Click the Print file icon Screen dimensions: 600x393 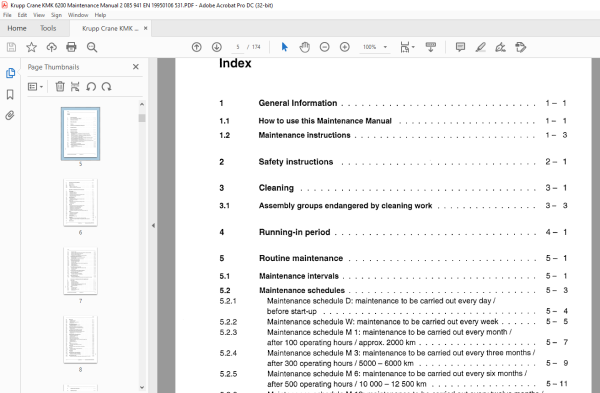[71, 47]
